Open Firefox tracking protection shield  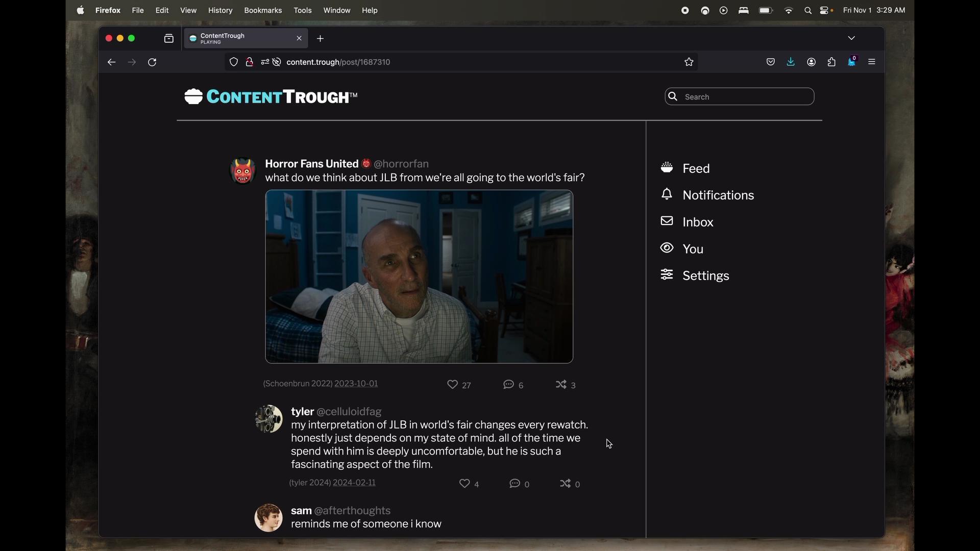(234, 62)
